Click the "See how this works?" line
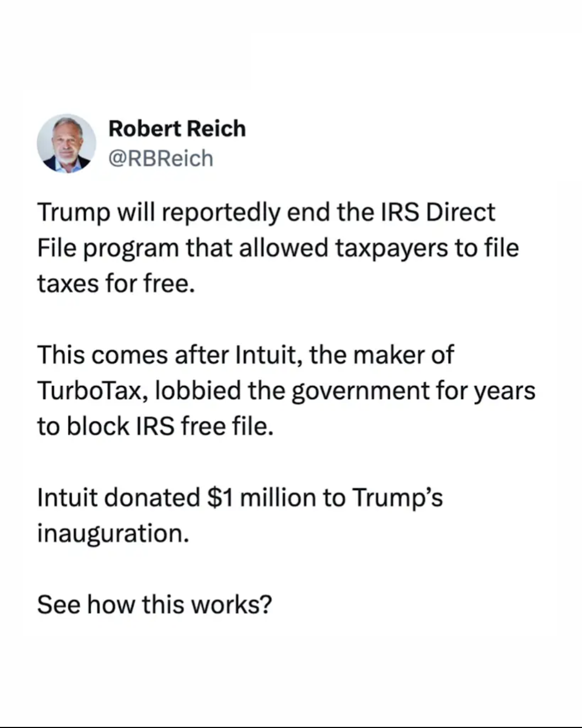 [154, 604]
